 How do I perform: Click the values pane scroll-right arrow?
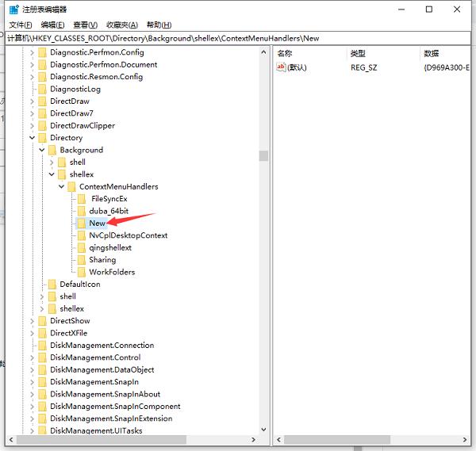tap(464, 439)
